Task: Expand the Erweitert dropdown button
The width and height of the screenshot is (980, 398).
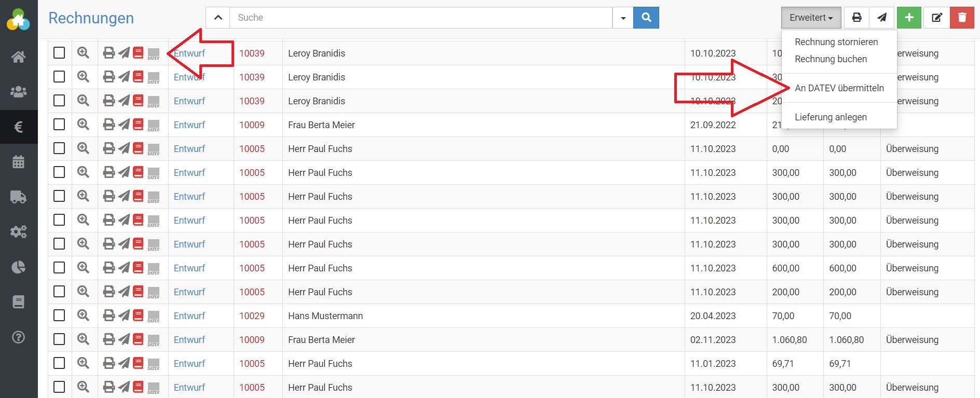Action: (x=811, y=18)
